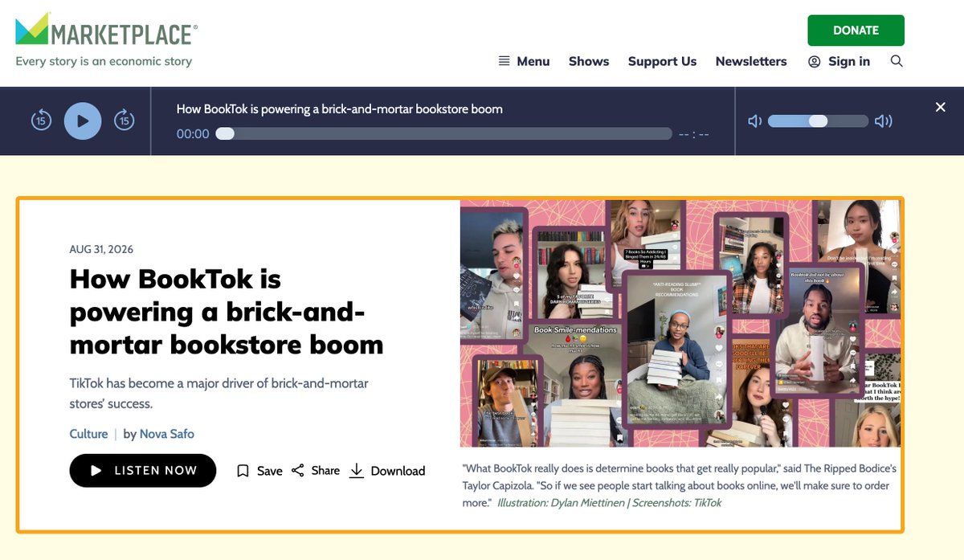Skip forward 15 seconds
Image resolution: width=964 pixels, height=560 pixels.
point(123,121)
